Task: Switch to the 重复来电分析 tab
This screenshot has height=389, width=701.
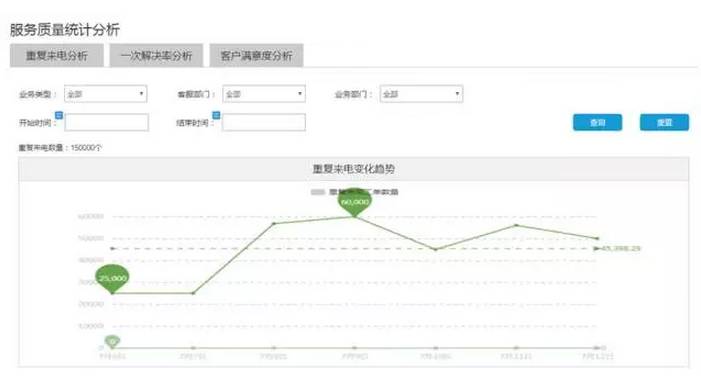Action: point(57,55)
